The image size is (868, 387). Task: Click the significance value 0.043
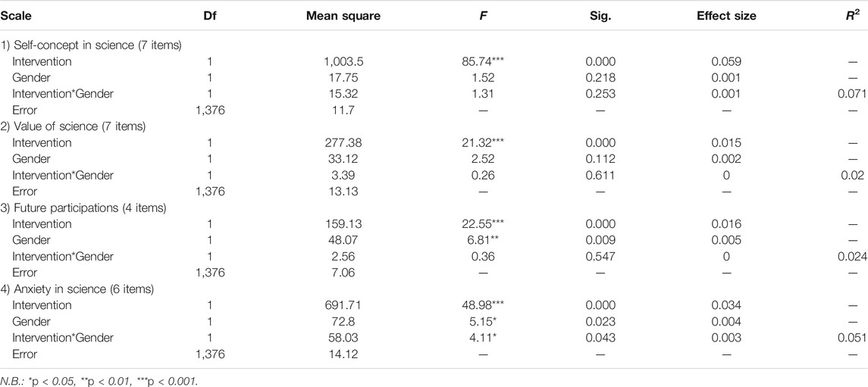pyautogui.click(x=600, y=338)
